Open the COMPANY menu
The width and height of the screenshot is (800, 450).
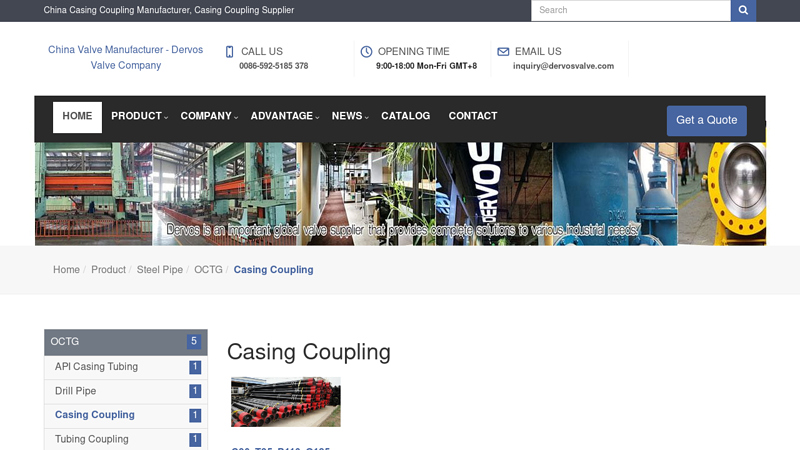(x=206, y=116)
